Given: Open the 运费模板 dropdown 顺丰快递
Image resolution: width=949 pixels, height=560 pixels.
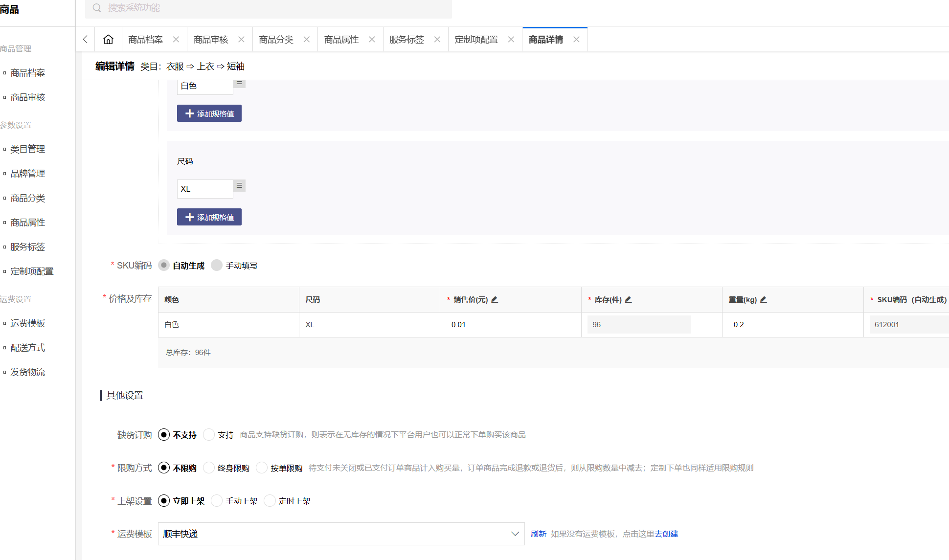Looking at the screenshot, I should click(341, 534).
